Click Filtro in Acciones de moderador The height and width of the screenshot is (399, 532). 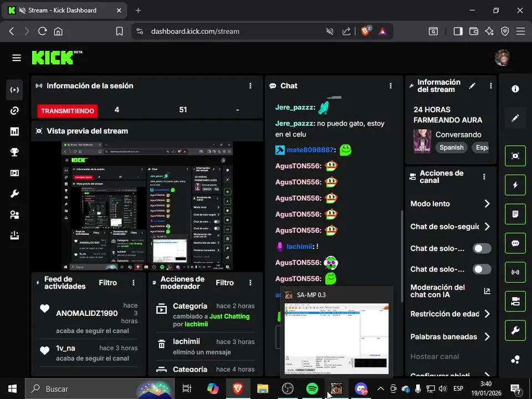click(224, 283)
